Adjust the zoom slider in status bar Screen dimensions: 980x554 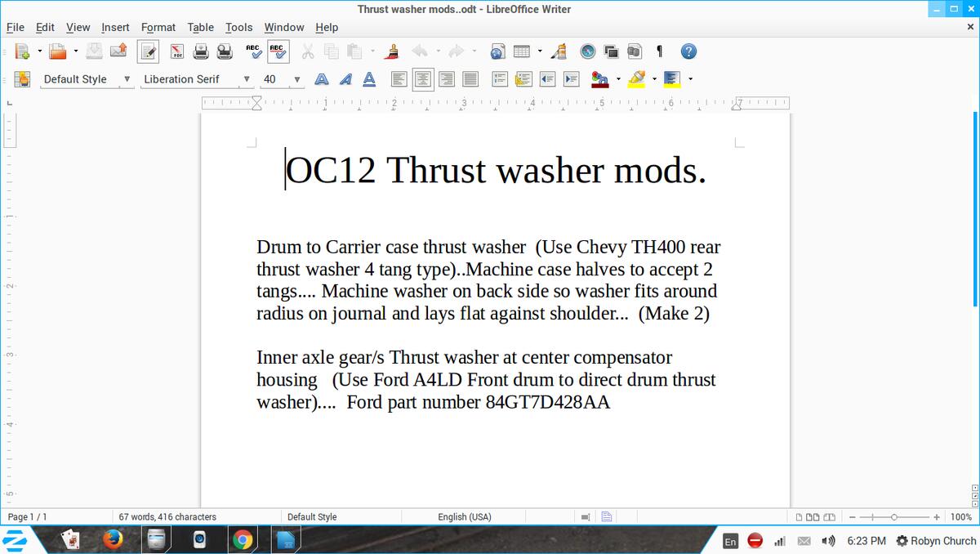(894, 516)
